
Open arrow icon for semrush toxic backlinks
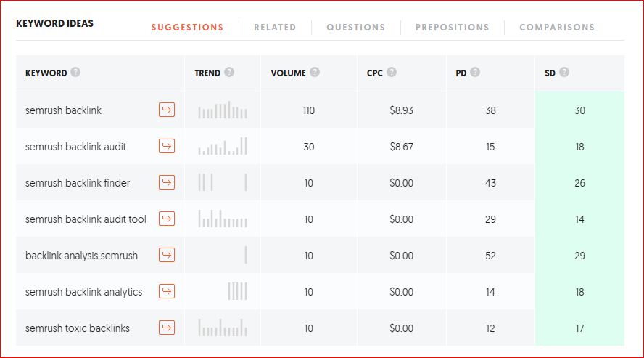[x=167, y=328]
